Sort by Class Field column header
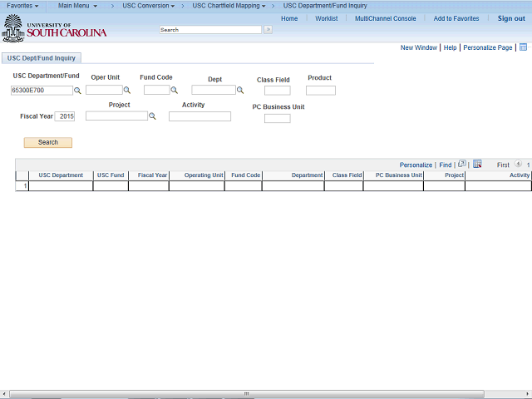Viewport: 532px width, 399px height. click(x=347, y=175)
